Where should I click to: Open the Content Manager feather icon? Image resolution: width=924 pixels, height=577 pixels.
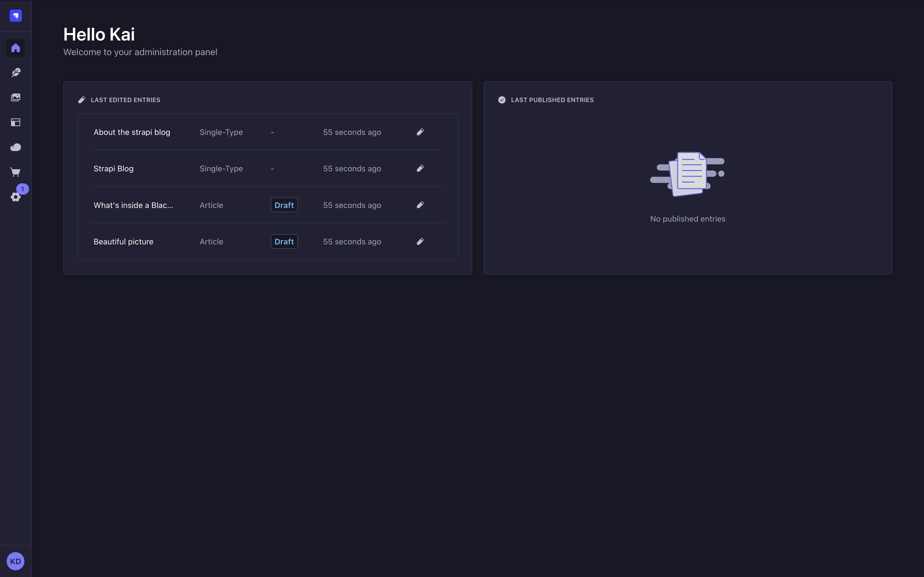pyautogui.click(x=15, y=73)
